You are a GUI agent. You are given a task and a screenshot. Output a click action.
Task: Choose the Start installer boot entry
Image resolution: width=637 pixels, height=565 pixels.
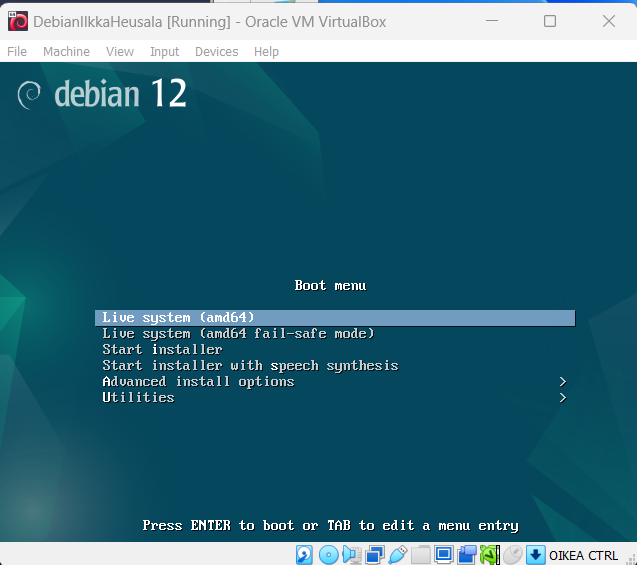tap(162, 350)
